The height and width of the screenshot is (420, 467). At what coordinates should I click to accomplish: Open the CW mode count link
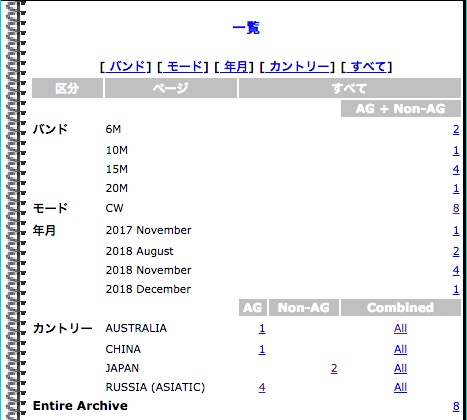click(456, 208)
